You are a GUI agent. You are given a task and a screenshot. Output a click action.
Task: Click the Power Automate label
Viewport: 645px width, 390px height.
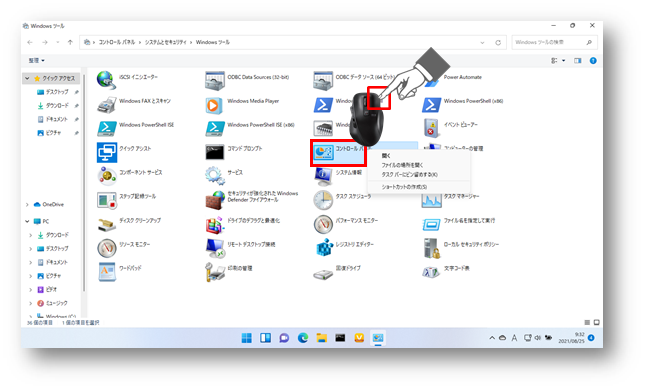point(462,77)
